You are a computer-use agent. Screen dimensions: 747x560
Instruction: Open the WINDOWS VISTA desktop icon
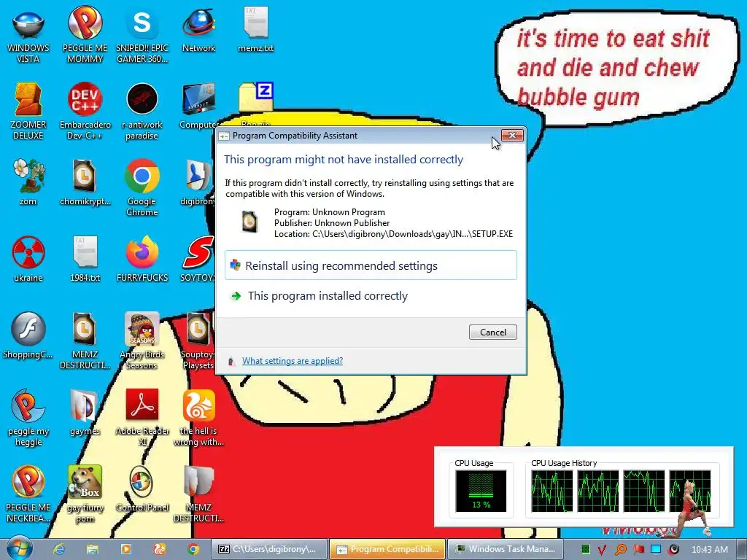tap(28, 34)
